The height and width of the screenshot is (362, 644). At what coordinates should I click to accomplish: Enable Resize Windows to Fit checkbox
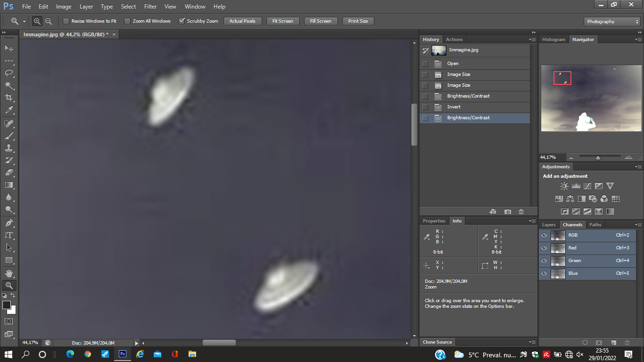click(66, 21)
